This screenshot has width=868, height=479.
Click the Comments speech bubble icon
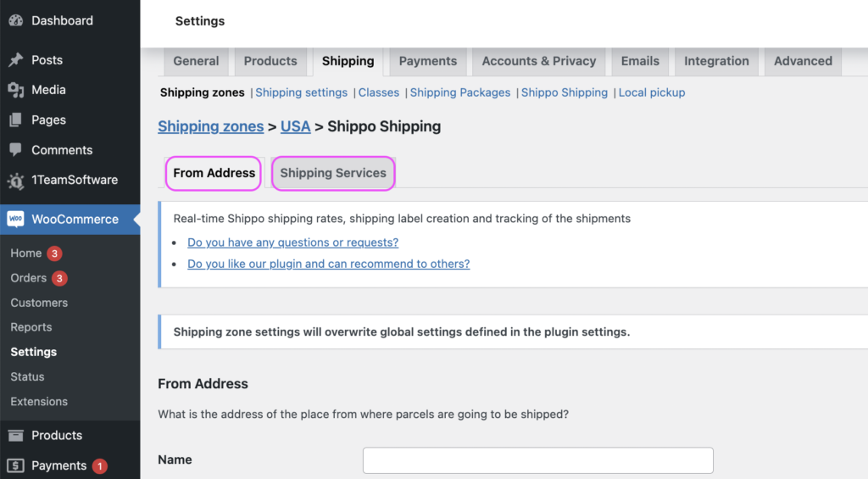pyautogui.click(x=15, y=150)
